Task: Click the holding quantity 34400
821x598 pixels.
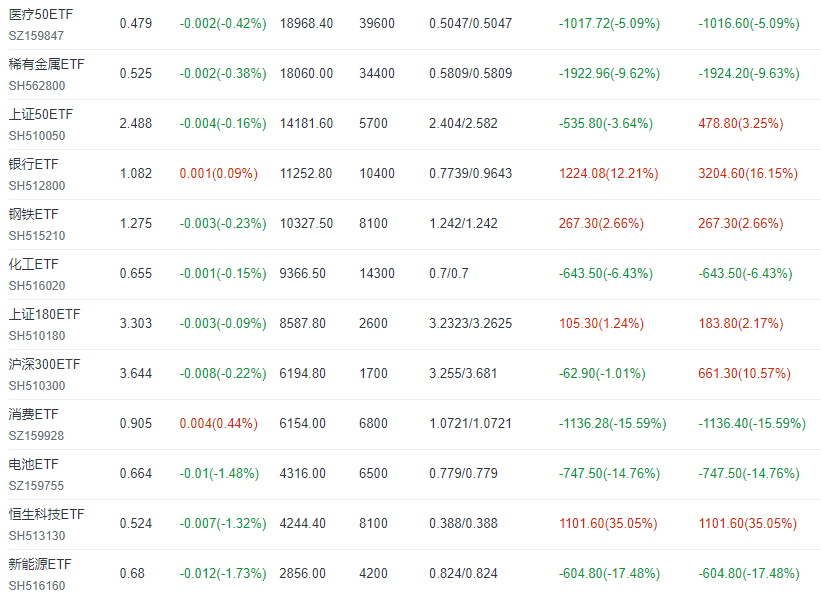Action: click(x=377, y=73)
